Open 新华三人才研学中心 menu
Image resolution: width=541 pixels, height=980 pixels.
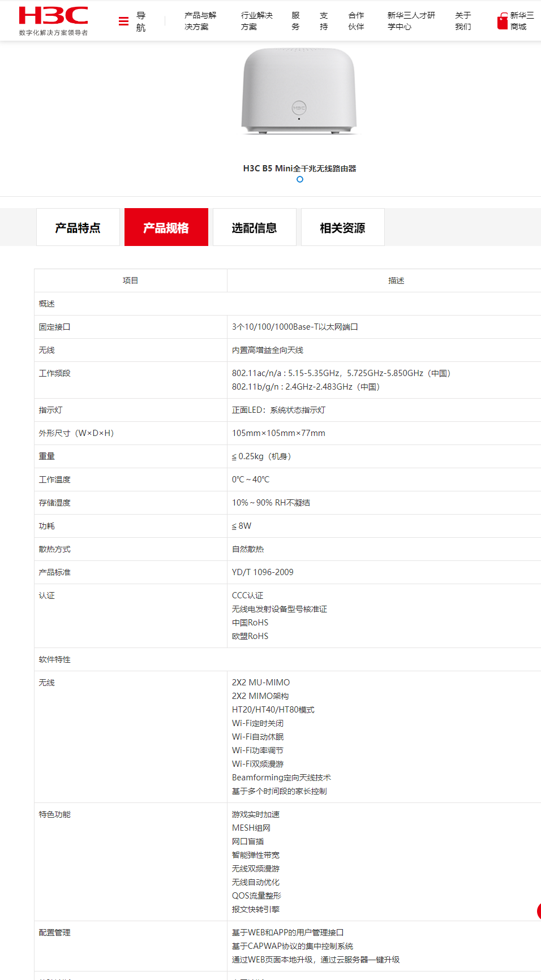[411, 21]
